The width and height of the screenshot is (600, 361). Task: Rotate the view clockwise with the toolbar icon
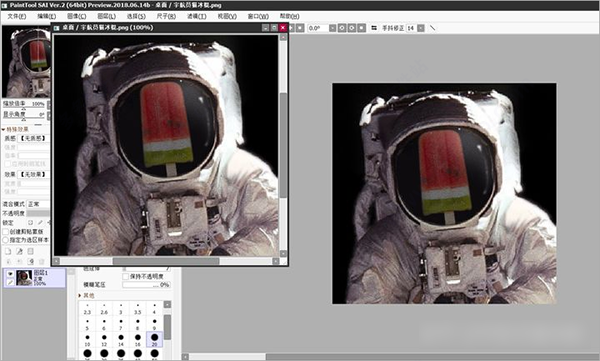pyautogui.click(x=352, y=28)
